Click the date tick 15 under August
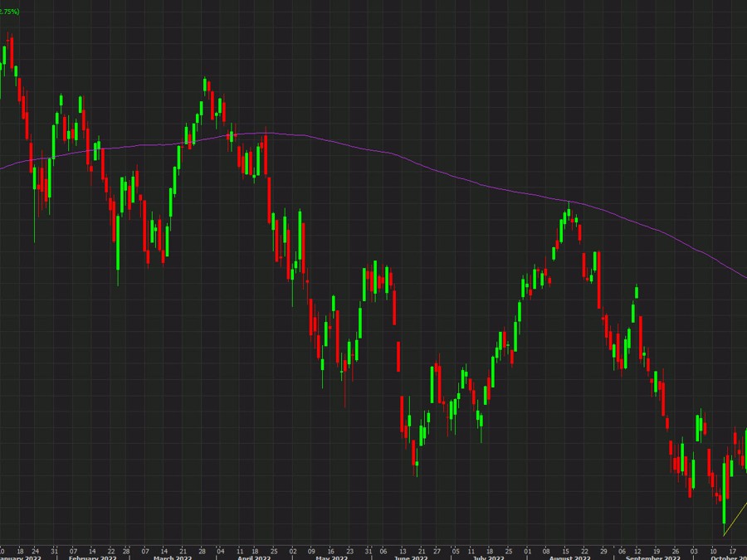The width and height of the screenshot is (747, 560). point(565,548)
